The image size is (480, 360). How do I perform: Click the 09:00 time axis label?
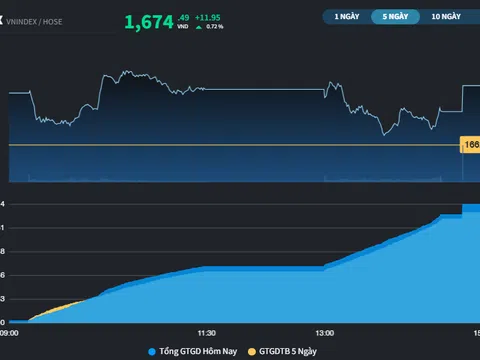(x=9, y=333)
